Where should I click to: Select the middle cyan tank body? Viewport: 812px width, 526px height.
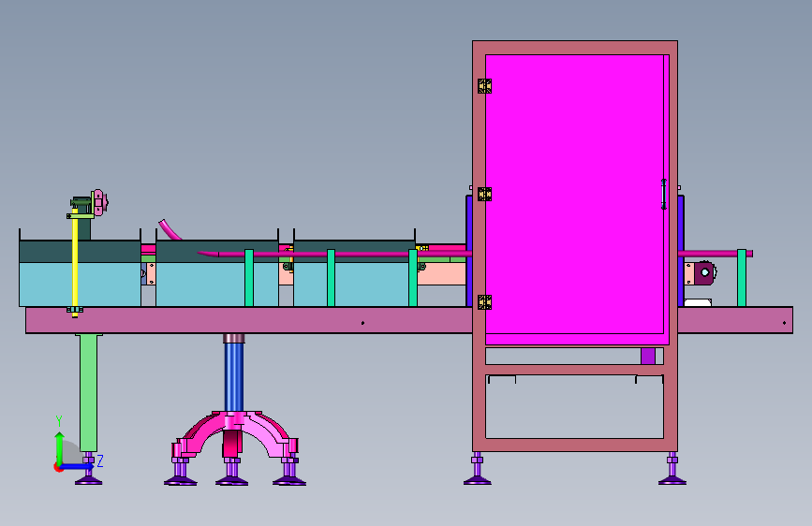click(217, 285)
